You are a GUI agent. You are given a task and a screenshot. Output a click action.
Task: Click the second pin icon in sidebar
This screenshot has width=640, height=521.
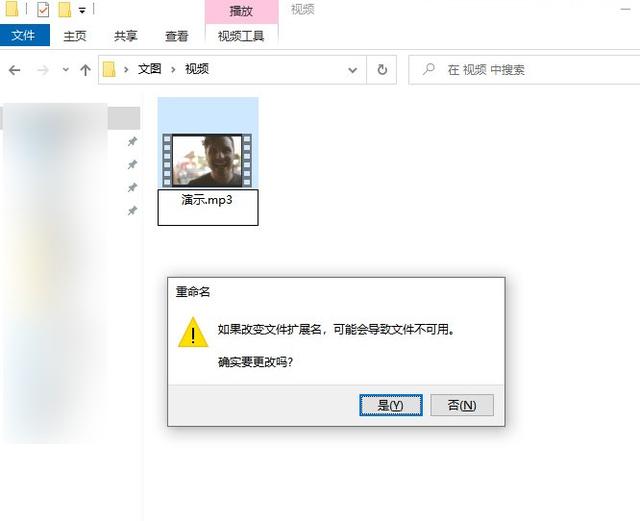coord(132,165)
